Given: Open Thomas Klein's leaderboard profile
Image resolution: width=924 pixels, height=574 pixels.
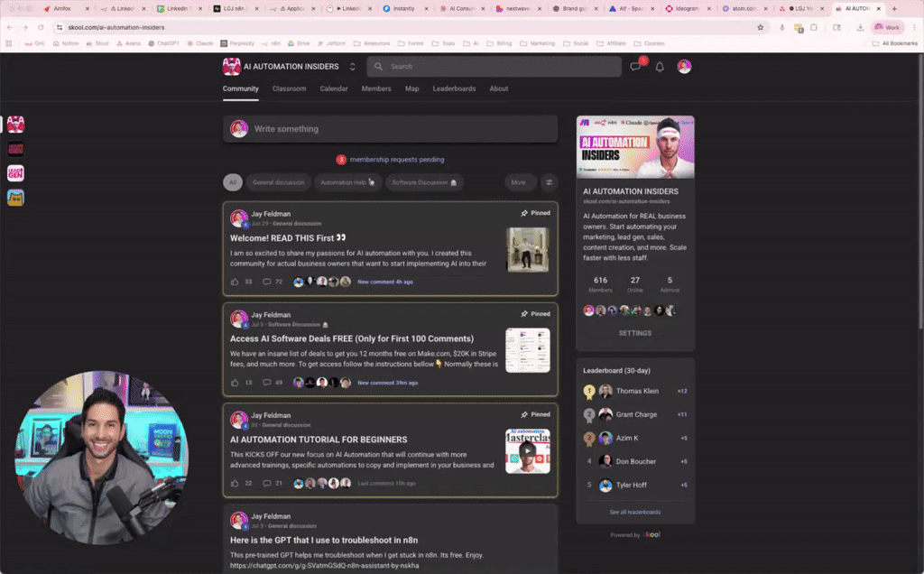Looking at the screenshot, I should pyautogui.click(x=638, y=391).
